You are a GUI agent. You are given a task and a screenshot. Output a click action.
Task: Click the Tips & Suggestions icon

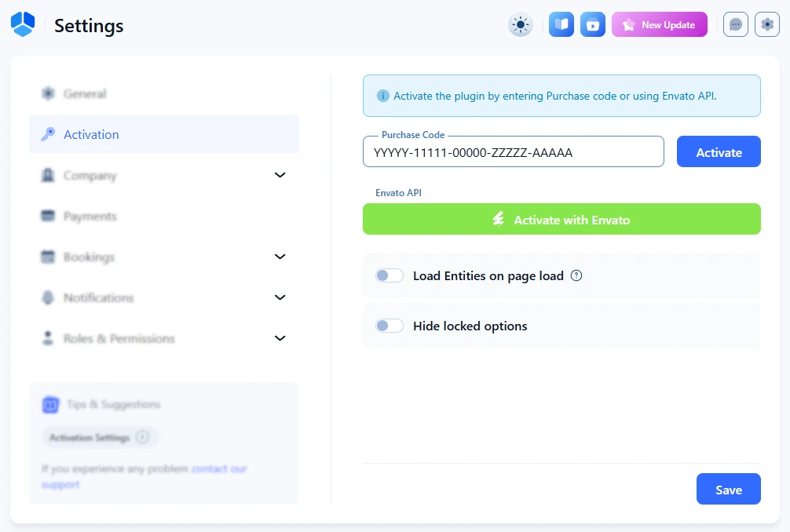tap(50, 405)
